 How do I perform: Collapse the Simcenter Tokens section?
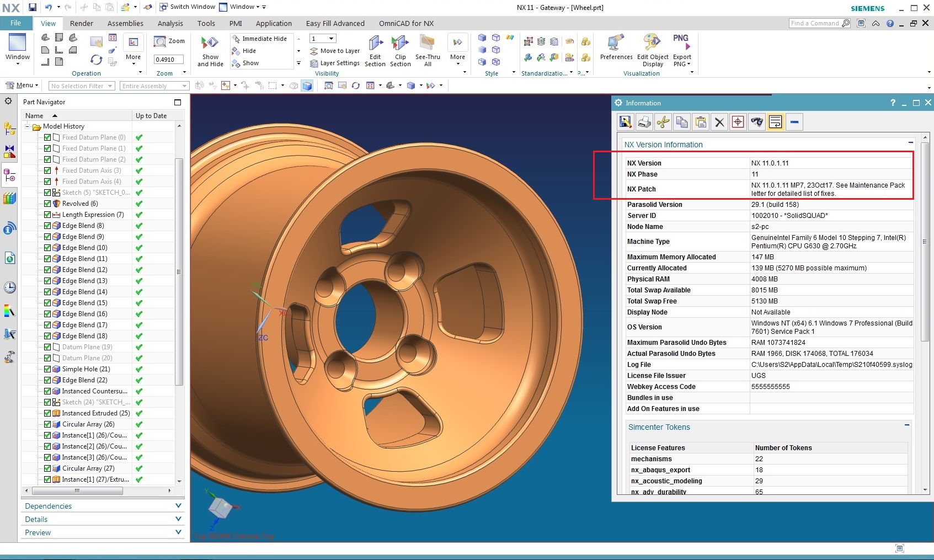tap(907, 425)
